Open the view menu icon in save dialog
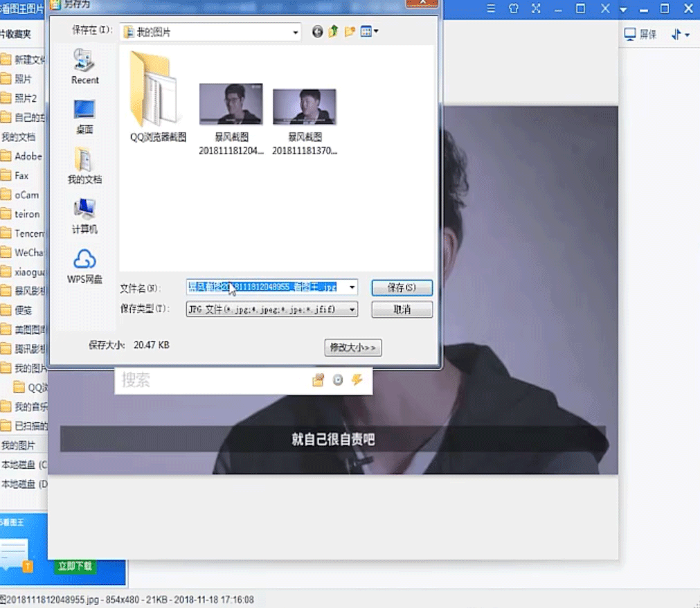This screenshot has height=608, width=700. point(369,31)
